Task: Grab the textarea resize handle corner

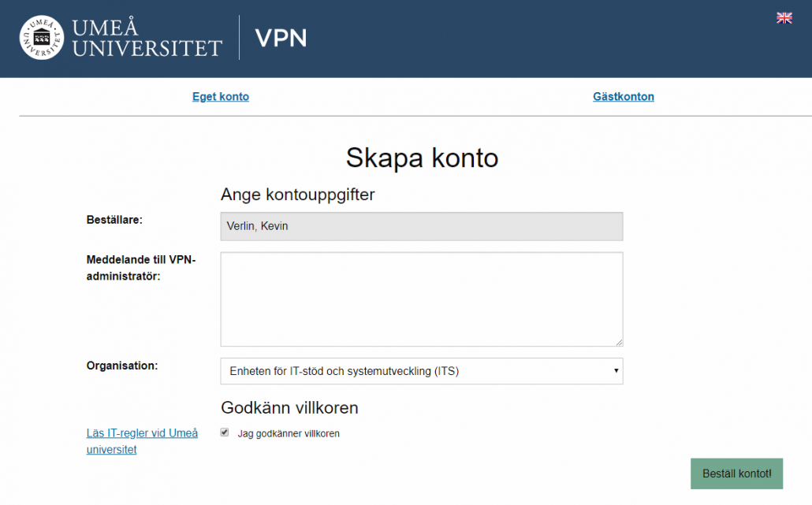Action: [x=619, y=343]
